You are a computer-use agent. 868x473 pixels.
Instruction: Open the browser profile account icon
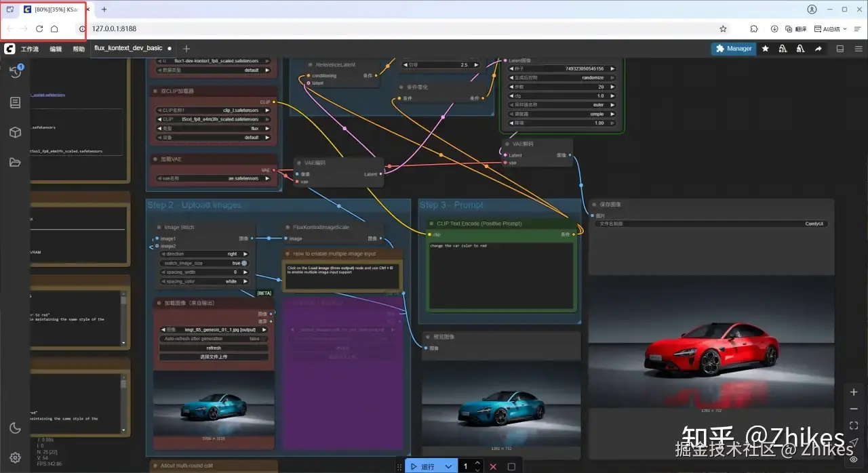(812, 9)
